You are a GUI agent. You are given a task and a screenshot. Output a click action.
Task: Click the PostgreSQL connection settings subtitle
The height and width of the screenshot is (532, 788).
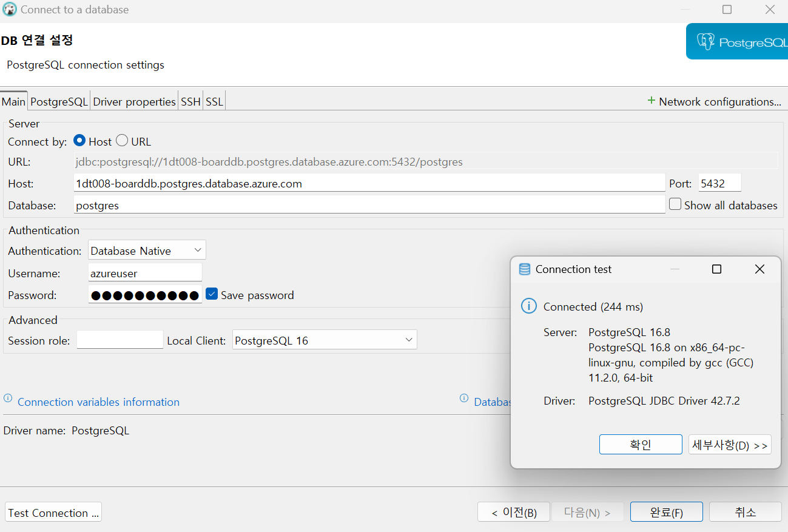86,65
